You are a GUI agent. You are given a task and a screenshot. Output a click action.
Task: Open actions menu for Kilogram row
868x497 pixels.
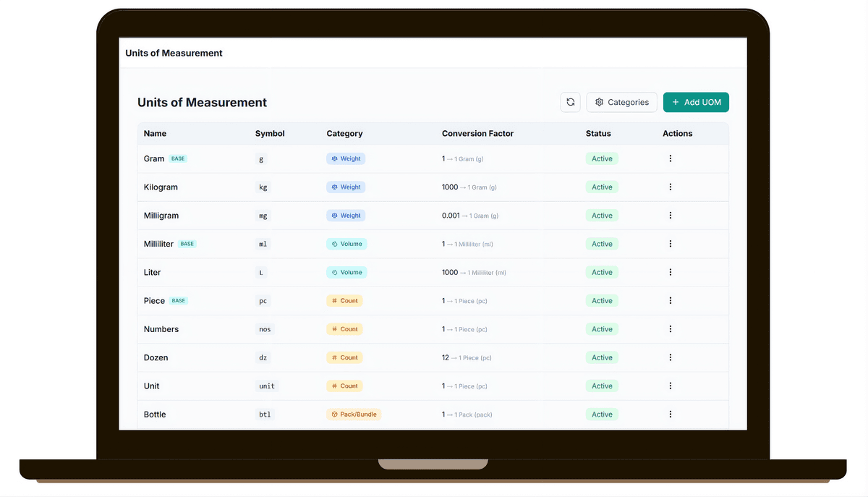671,187
